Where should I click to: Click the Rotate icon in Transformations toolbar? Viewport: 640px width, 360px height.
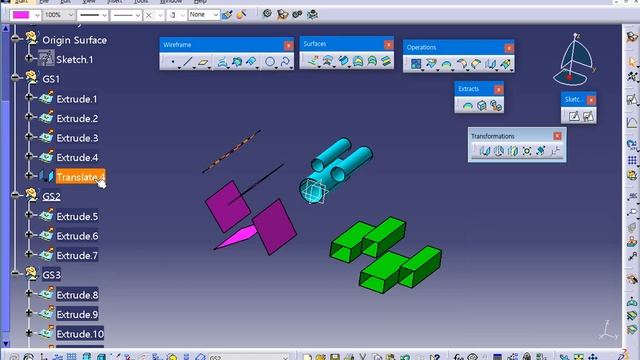coord(499,151)
